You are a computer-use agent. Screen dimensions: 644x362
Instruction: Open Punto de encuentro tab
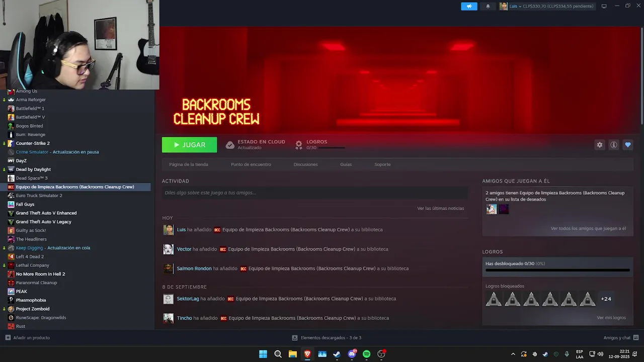click(251, 164)
